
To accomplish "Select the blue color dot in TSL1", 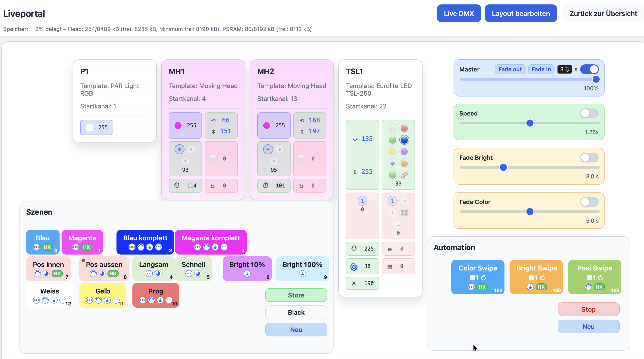I will pyautogui.click(x=404, y=140).
